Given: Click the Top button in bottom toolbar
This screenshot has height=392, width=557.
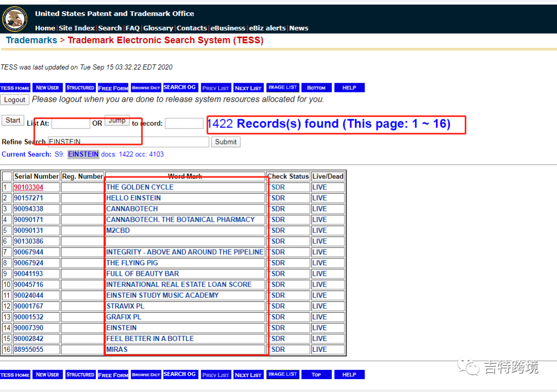Looking at the screenshot, I should [x=316, y=374].
